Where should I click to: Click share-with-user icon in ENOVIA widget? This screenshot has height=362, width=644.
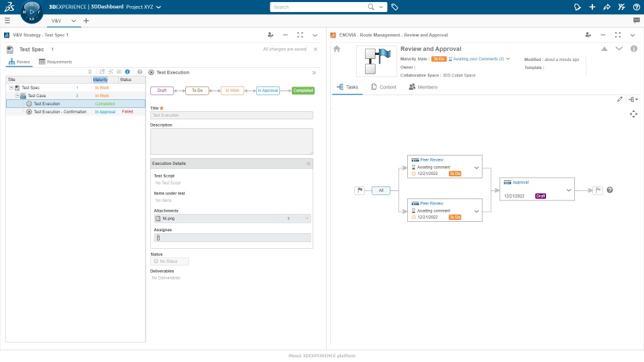(x=588, y=35)
